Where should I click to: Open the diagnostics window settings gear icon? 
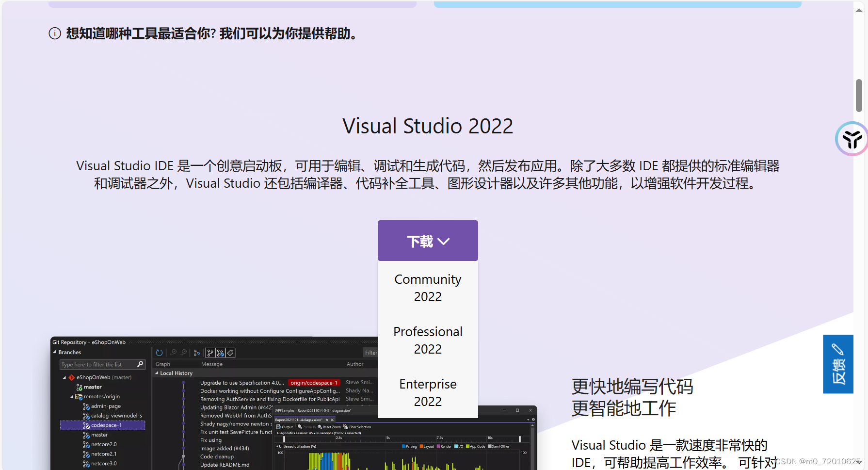pyautogui.click(x=533, y=420)
